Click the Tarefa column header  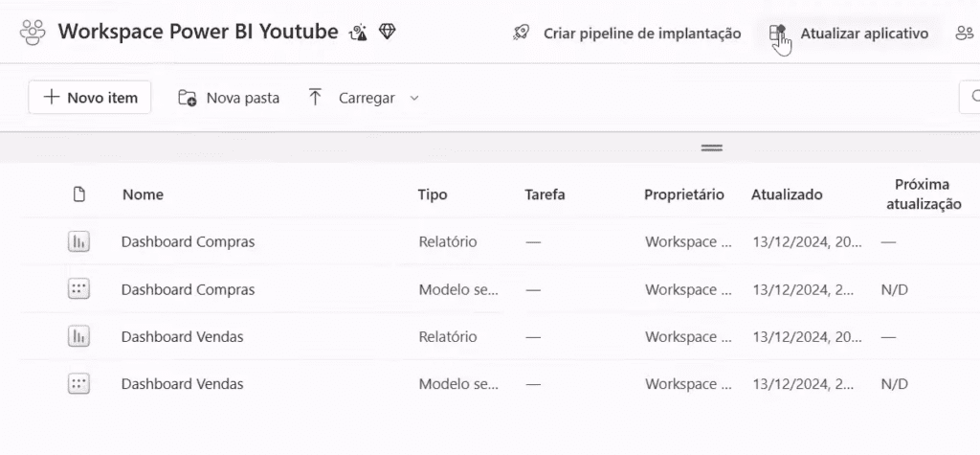(545, 194)
